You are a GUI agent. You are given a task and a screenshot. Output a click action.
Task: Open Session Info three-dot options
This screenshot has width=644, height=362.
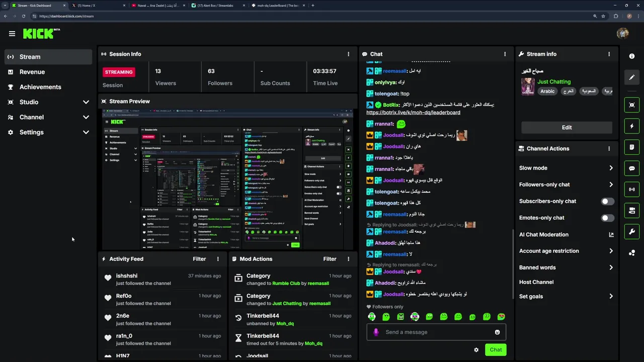tap(348, 54)
